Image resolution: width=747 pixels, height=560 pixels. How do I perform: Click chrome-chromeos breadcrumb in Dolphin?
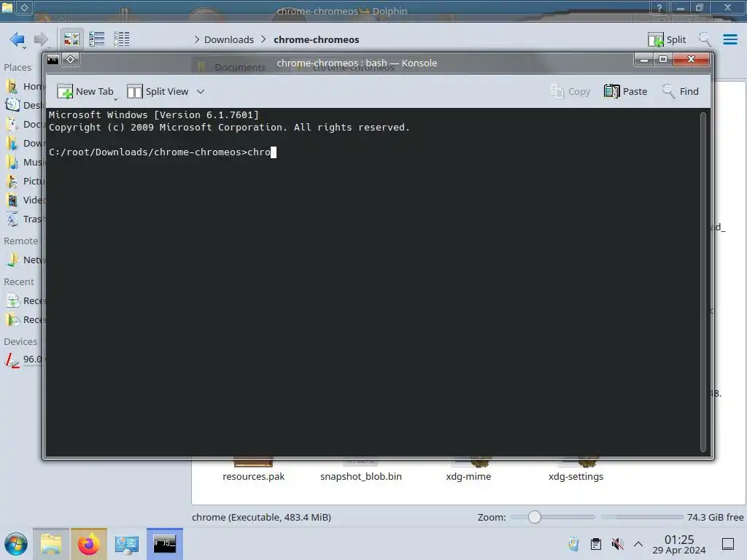point(317,39)
